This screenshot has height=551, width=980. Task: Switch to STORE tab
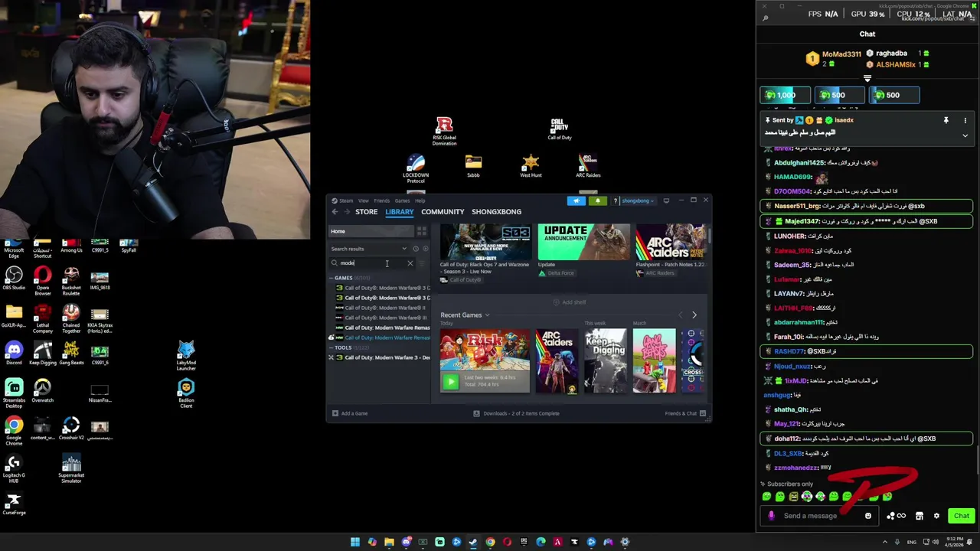pos(366,212)
